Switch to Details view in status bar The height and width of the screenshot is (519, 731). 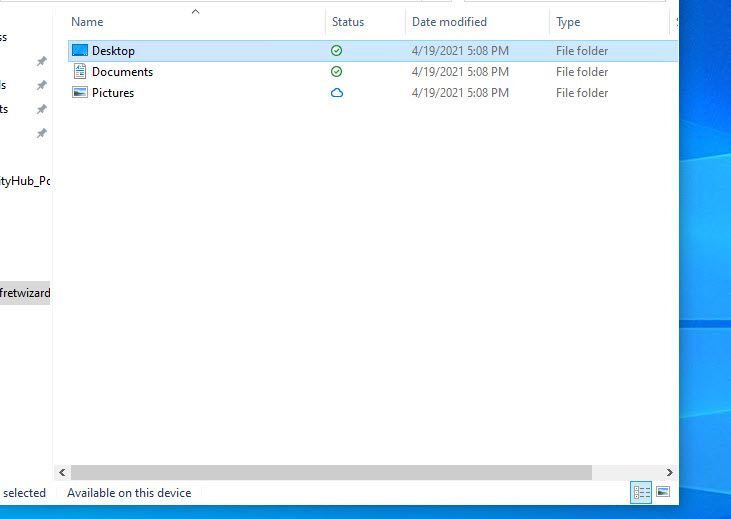[x=641, y=492]
